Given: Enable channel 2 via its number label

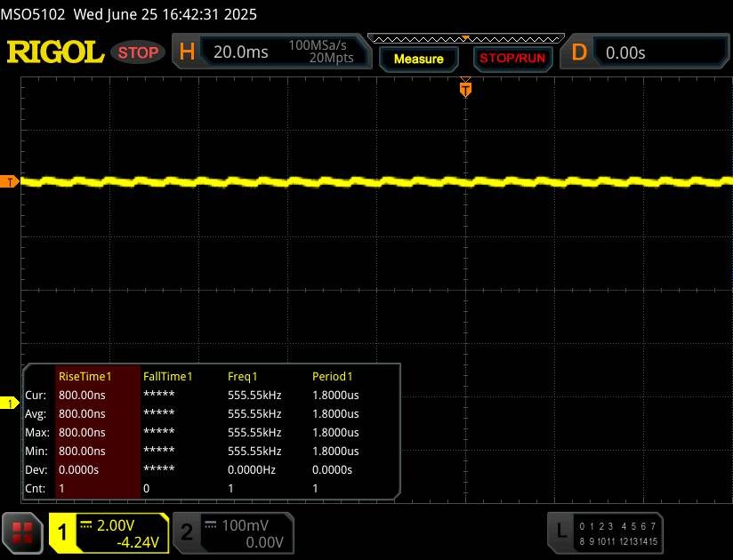Looking at the screenshot, I should click(187, 532).
